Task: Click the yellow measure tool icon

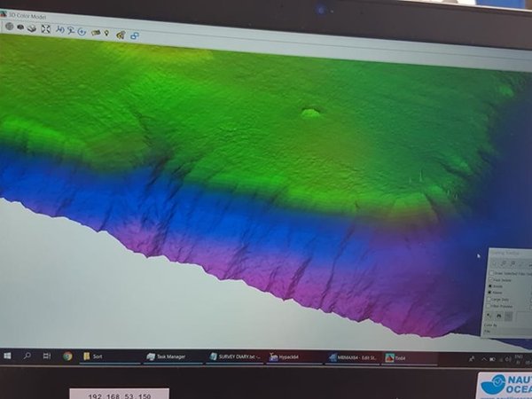Action: click(94, 33)
